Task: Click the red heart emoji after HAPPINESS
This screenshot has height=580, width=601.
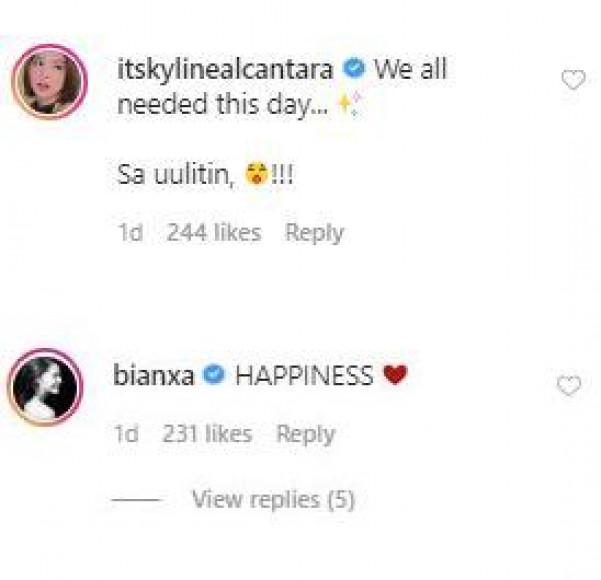Action: coord(396,376)
